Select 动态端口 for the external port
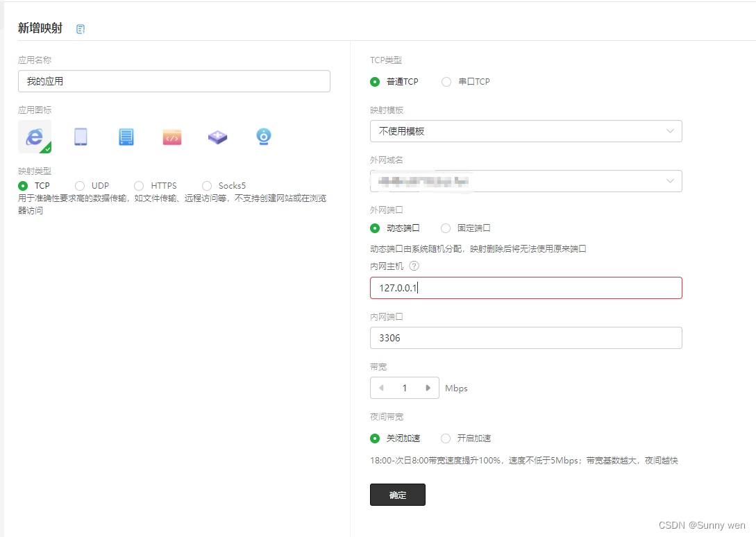 (375, 228)
